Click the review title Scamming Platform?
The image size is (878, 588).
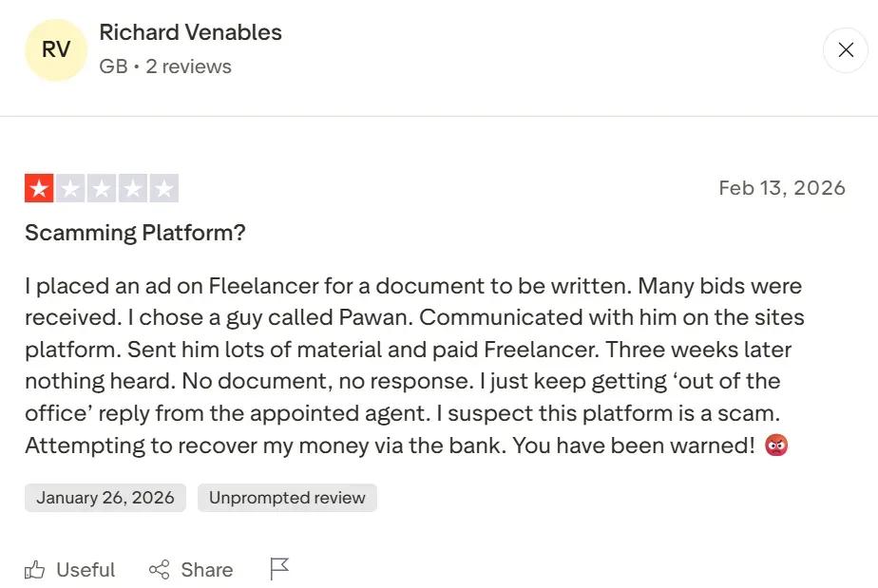133,232
